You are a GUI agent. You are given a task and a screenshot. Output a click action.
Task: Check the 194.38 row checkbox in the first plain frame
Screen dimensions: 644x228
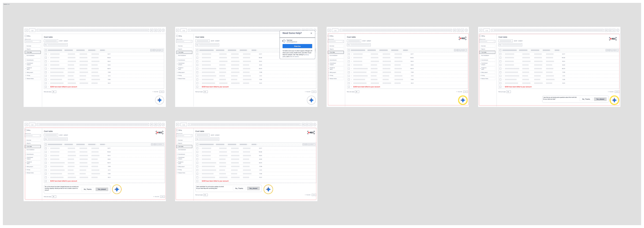46,58
